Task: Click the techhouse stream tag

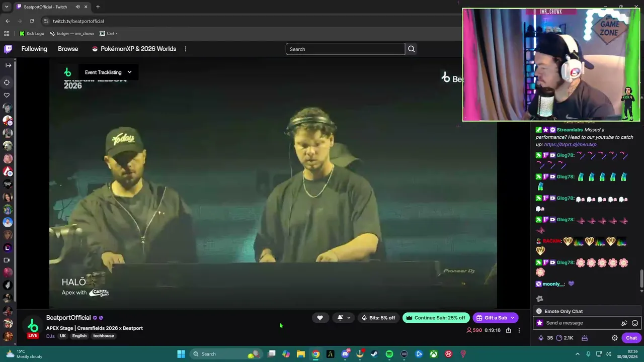Action: click(104, 336)
